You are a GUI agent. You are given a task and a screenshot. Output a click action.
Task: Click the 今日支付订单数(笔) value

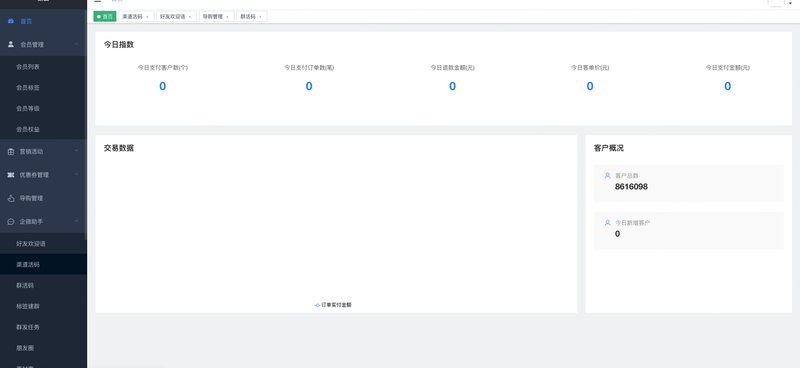click(309, 86)
